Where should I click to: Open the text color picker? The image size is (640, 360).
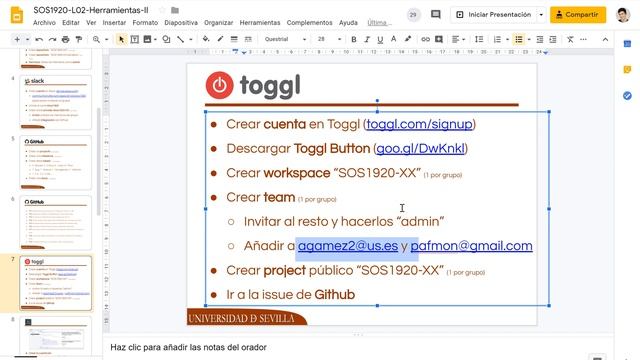pyautogui.click(x=393, y=39)
